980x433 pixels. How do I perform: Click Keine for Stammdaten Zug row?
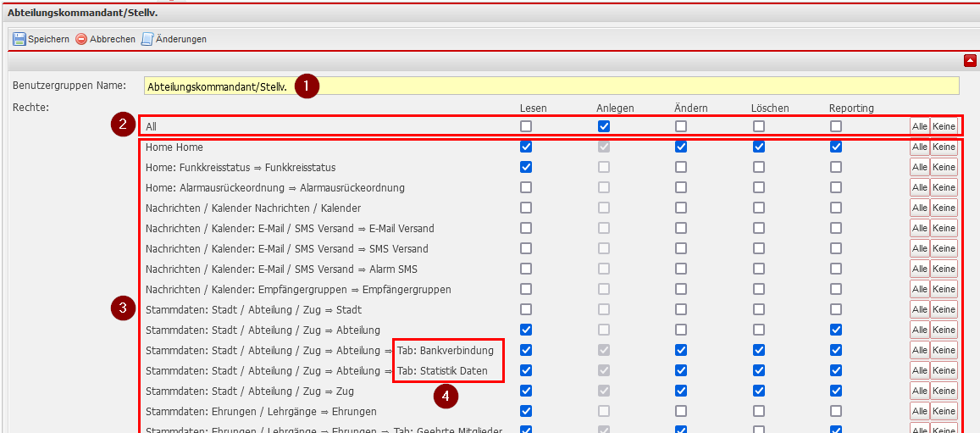click(x=944, y=391)
